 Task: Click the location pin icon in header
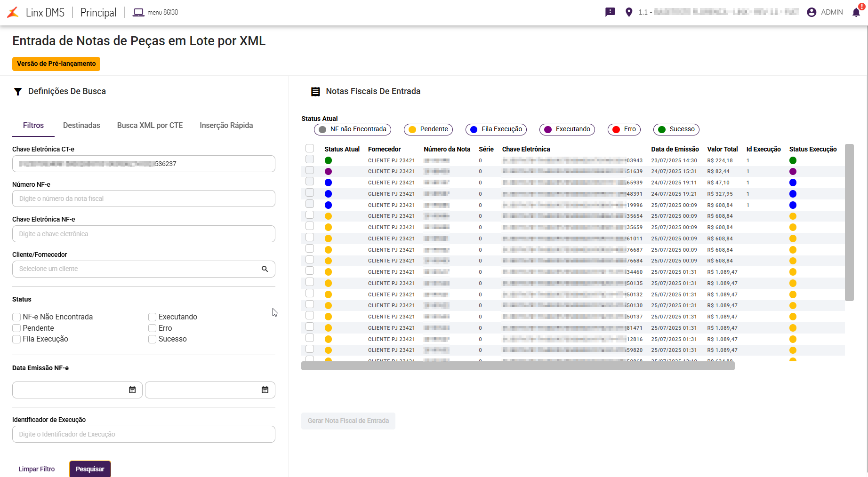[629, 12]
